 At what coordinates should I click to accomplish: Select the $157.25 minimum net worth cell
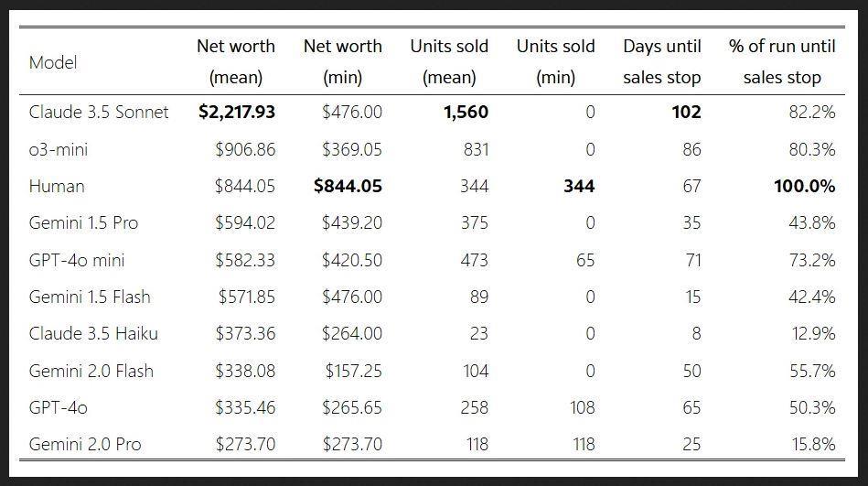(353, 371)
